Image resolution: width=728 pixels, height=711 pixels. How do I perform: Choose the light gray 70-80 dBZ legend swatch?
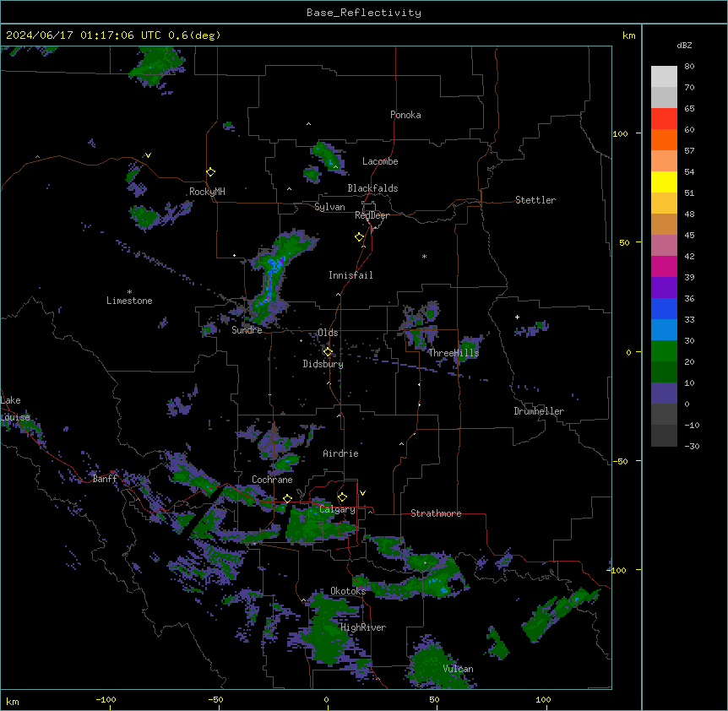664,77
